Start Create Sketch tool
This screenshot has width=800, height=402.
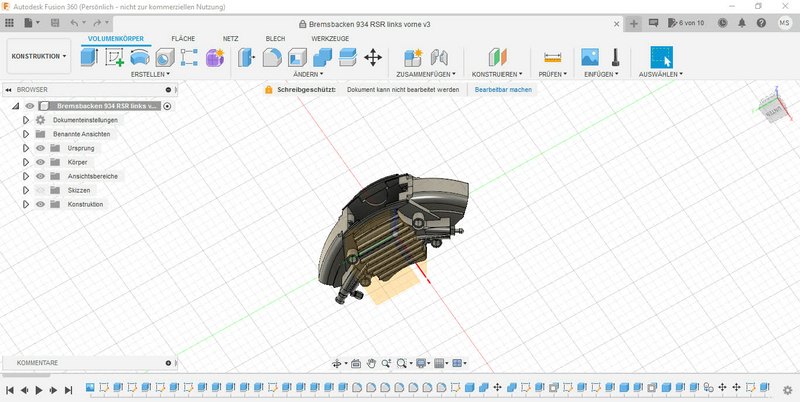coord(114,57)
